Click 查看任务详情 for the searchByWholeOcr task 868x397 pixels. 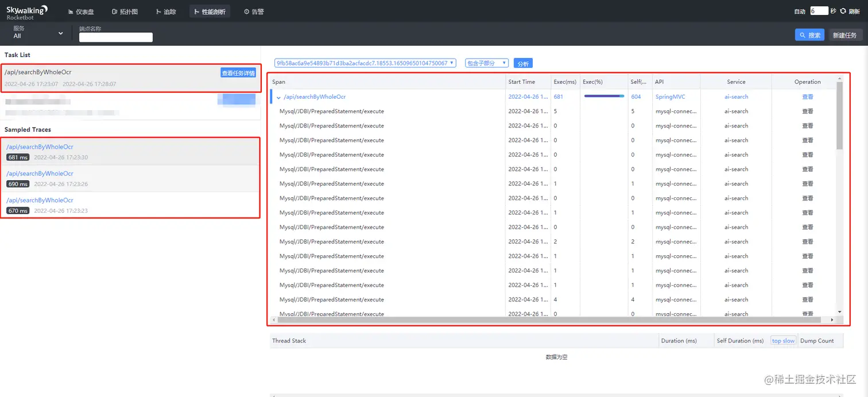(x=238, y=73)
